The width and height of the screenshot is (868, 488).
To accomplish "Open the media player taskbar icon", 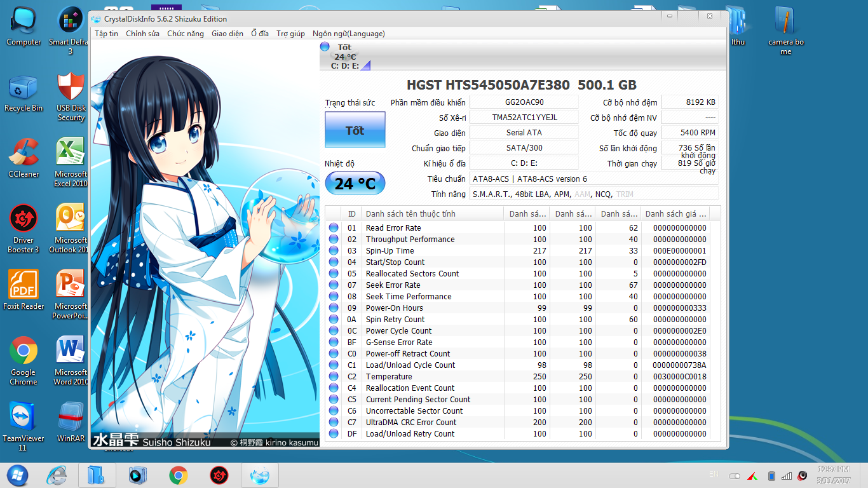I will [x=137, y=475].
